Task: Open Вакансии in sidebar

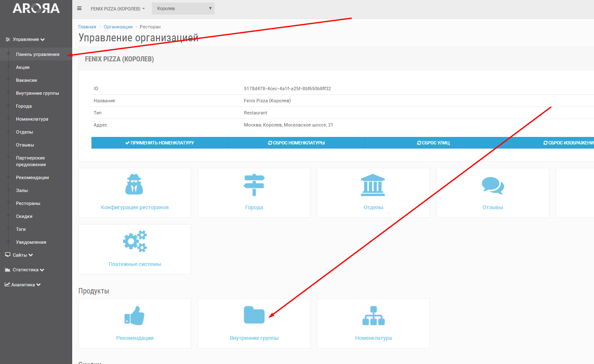Action: (x=26, y=80)
